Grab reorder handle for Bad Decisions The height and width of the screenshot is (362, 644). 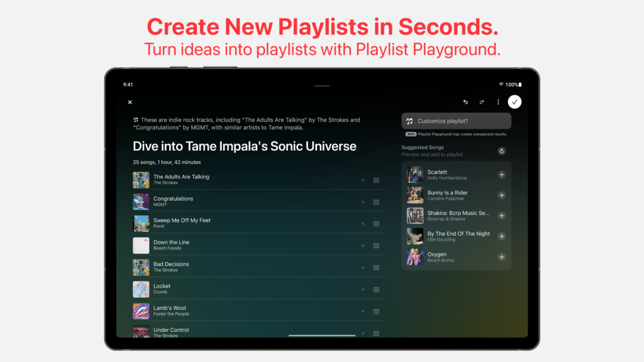[376, 268]
